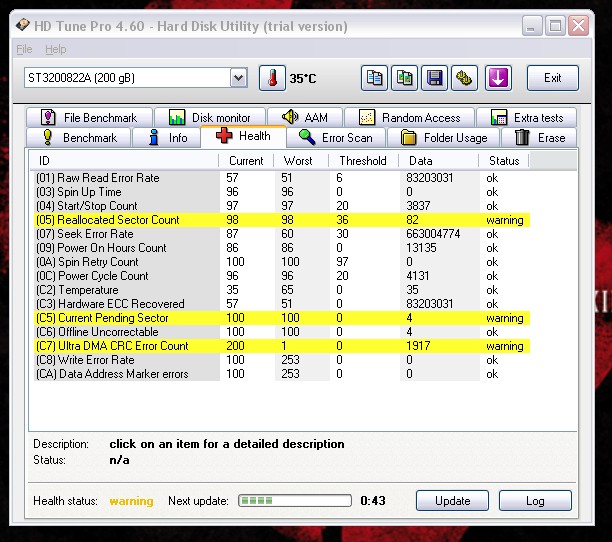Switch to the Folder Usage tab

point(443,138)
